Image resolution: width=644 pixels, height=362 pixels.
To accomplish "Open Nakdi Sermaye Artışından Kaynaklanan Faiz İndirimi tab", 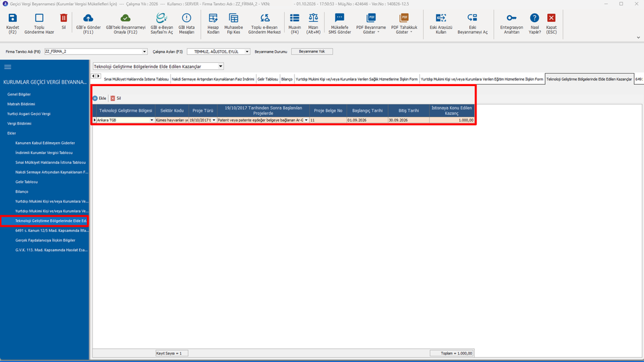I will (213, 79).
